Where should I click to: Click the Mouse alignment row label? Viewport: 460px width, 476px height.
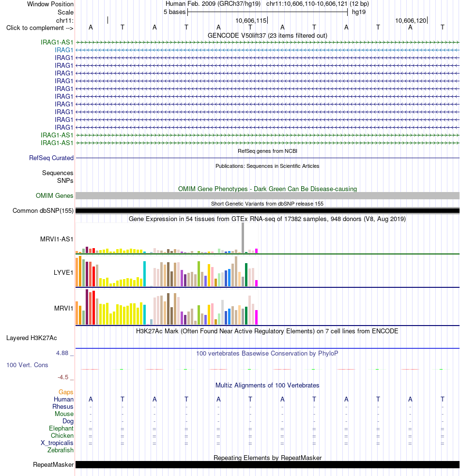point(64,414)
